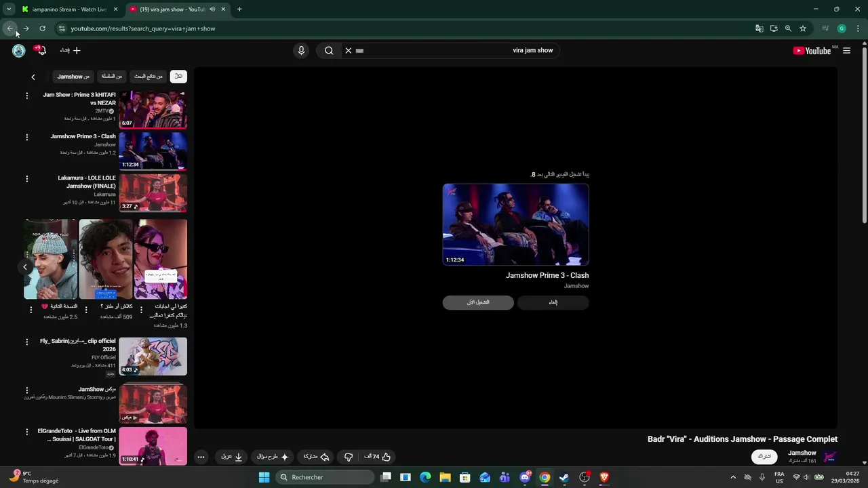The width and height of the screenshot is (868, 488).
Task: Open a new browser tab
Action: point(239,9)
